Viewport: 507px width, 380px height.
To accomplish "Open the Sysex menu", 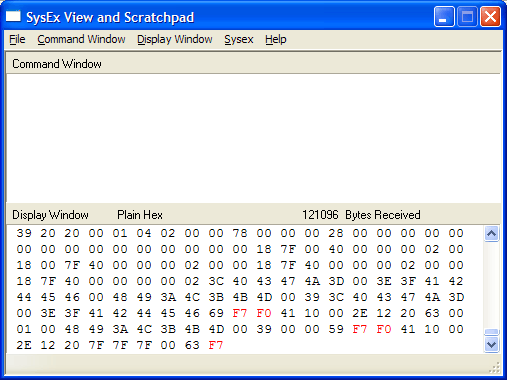I will [x=239, y=39].
